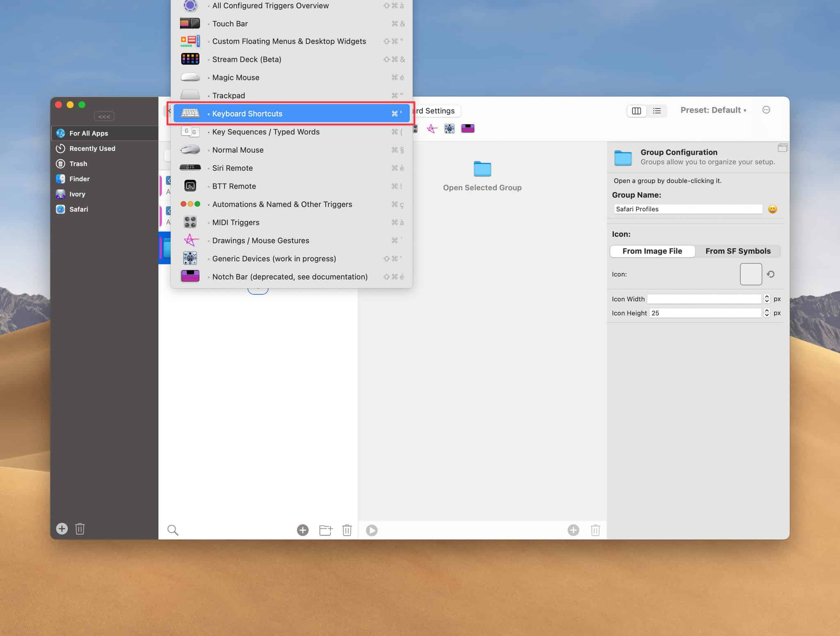
Task: Choose Drawings / Mouse Gestures
Action: tap(292, 240)
